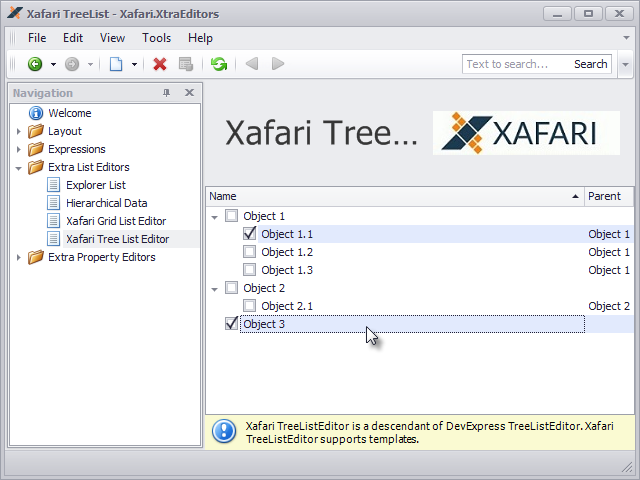This screenshot has height=480, width=640.
Task: Open the File menu
Action: tap(37, 38)
